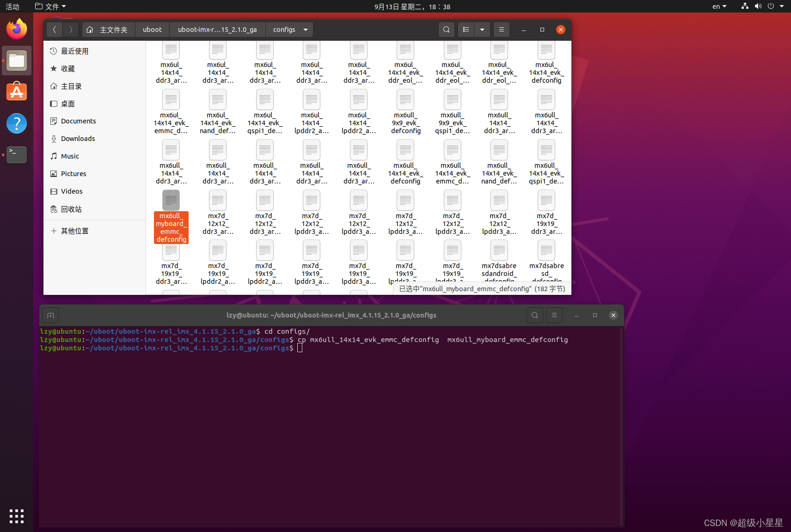Image resolution: width=791 pixels, height=532 pixels.
Task: Open the terminal hamburger menu
Action: click(x=554, y=315)
